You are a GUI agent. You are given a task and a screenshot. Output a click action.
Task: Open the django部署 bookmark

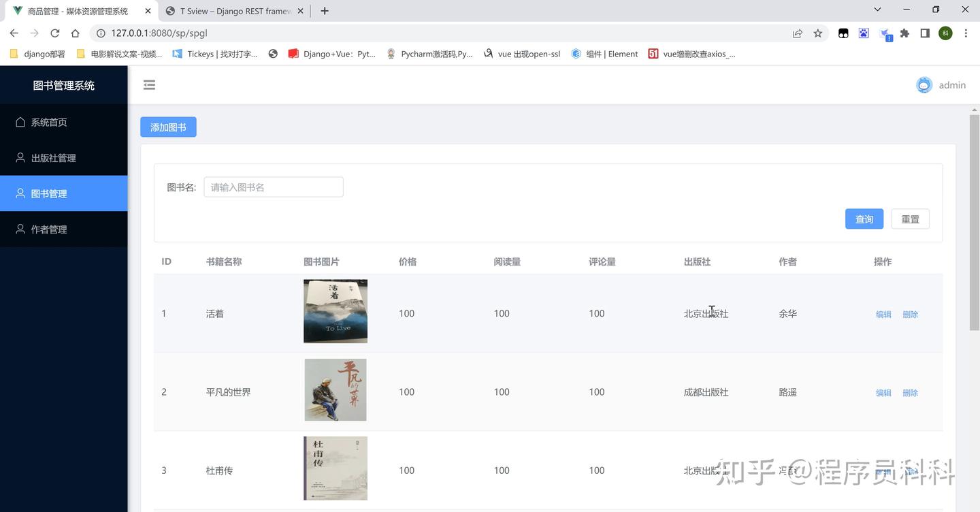37,53
